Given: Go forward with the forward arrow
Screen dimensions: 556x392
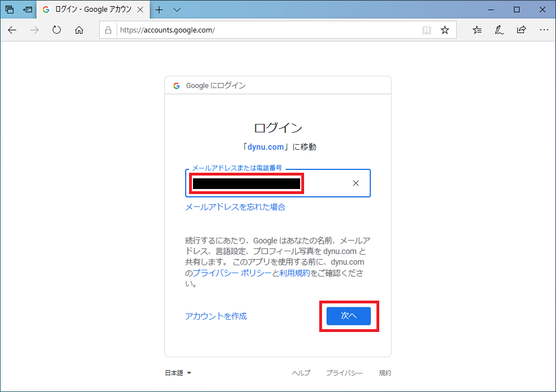Looking at the screenshot, I should (x=34, y=30).
